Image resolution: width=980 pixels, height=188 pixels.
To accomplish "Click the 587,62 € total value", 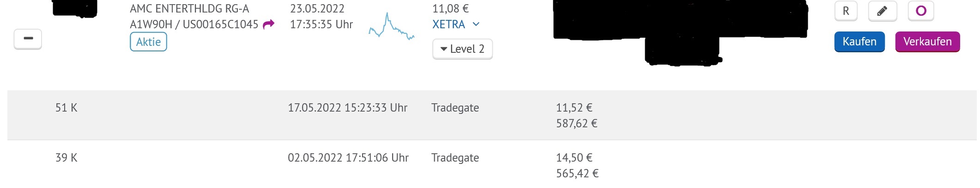I will (x=576, y=124).
